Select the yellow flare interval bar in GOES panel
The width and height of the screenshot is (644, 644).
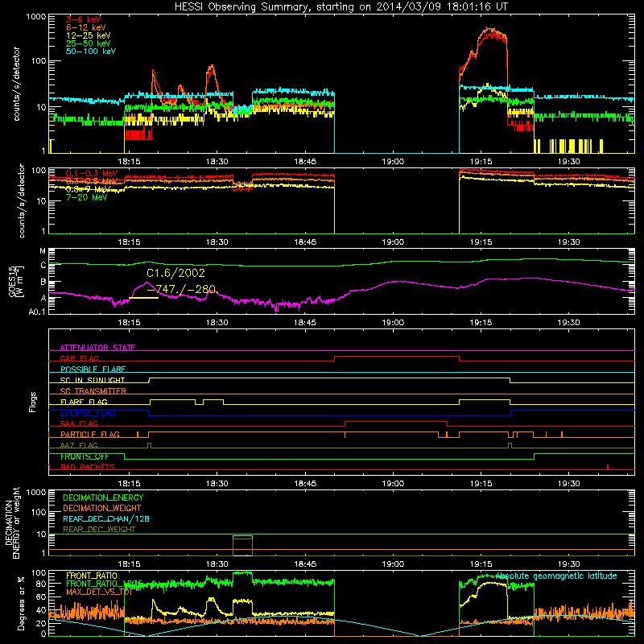pyautogui.click(x=143, y=298)
